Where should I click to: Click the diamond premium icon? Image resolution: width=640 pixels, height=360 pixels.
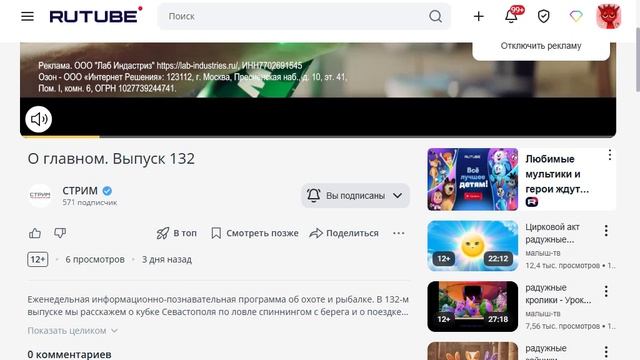point(576,16)
